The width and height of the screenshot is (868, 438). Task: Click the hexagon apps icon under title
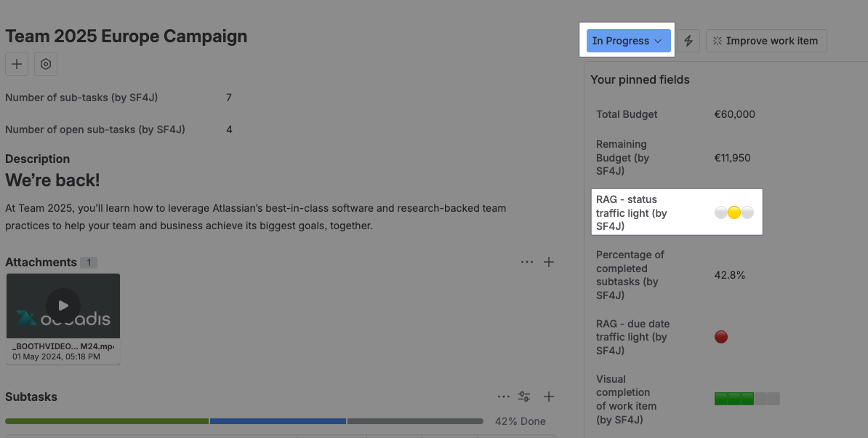(46, 64)
